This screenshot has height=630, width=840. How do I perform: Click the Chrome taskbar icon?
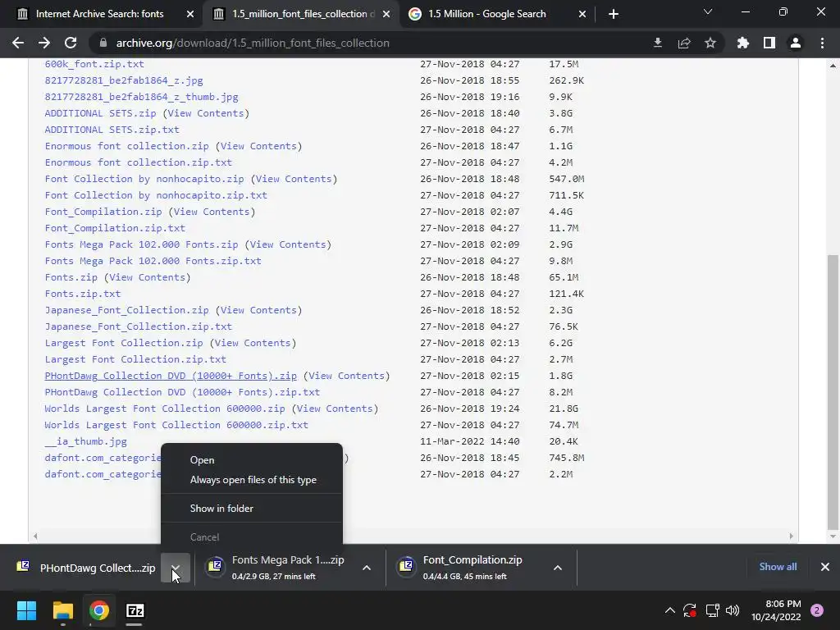tap(99, 610)
